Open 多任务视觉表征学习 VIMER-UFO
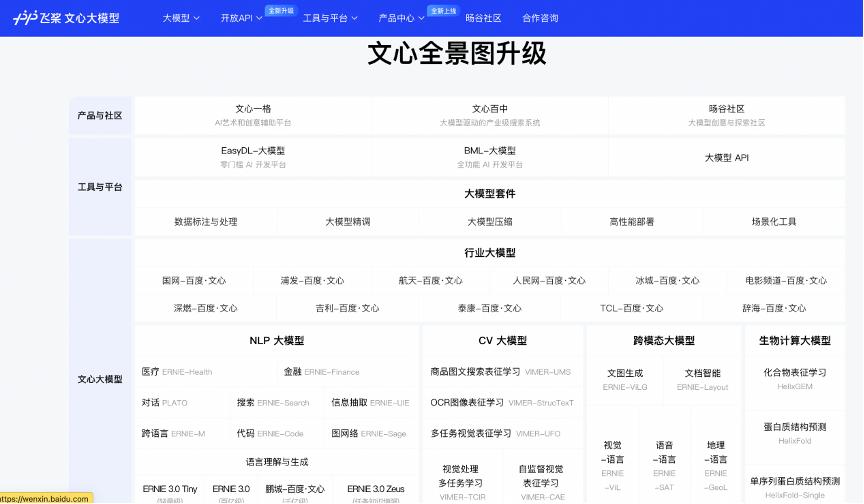The image size is (864, 504). pos(495,433)
